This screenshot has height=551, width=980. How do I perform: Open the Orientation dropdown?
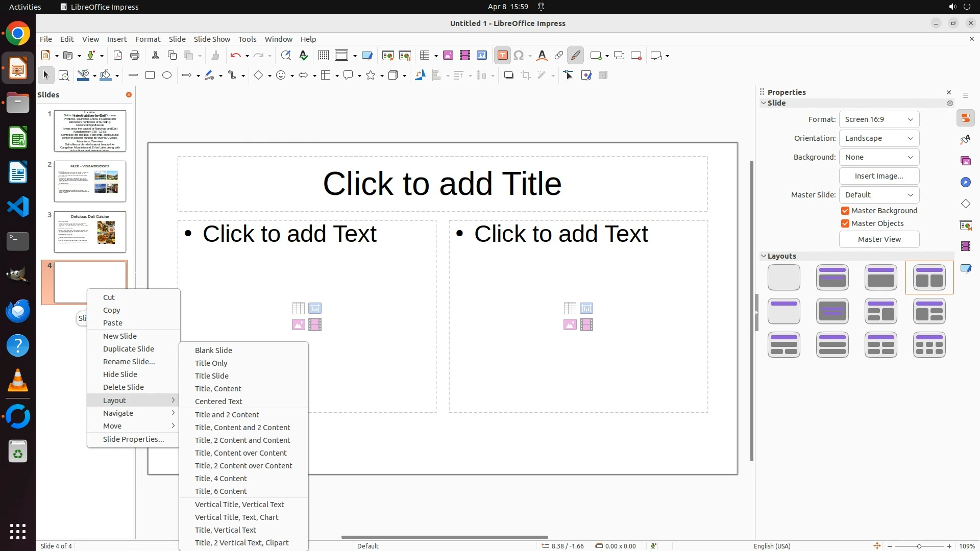pos(879,138)
